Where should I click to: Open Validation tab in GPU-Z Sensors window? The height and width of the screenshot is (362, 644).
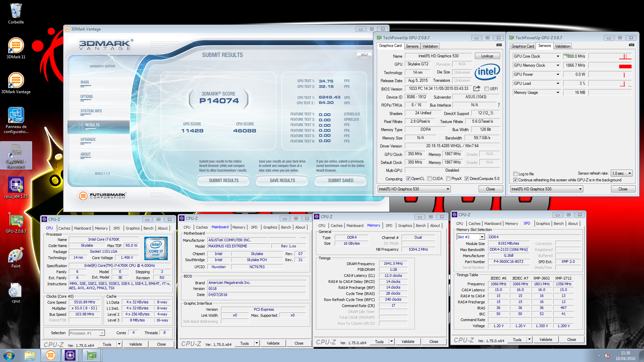click(x=562, y=46)
